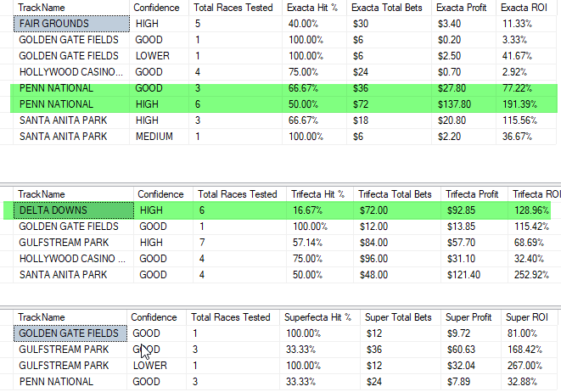Select the 32.40% ROI cell

pos(533,259)
